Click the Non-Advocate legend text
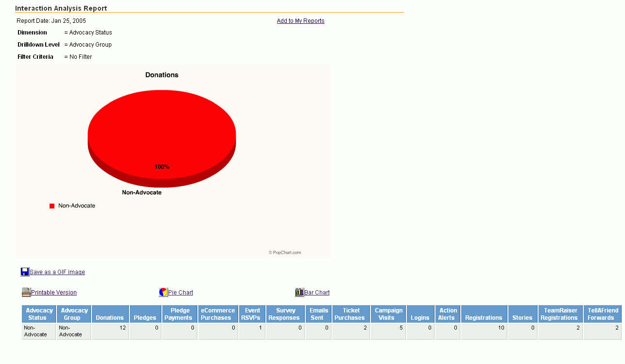Image resolution: width=625 pixels, height=364 pixels. (77, 206)
